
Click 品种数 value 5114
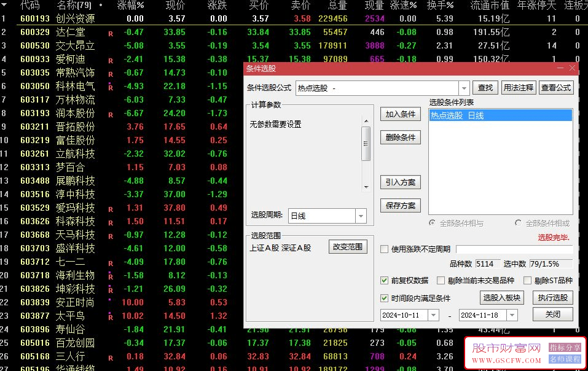click(487, 264)
